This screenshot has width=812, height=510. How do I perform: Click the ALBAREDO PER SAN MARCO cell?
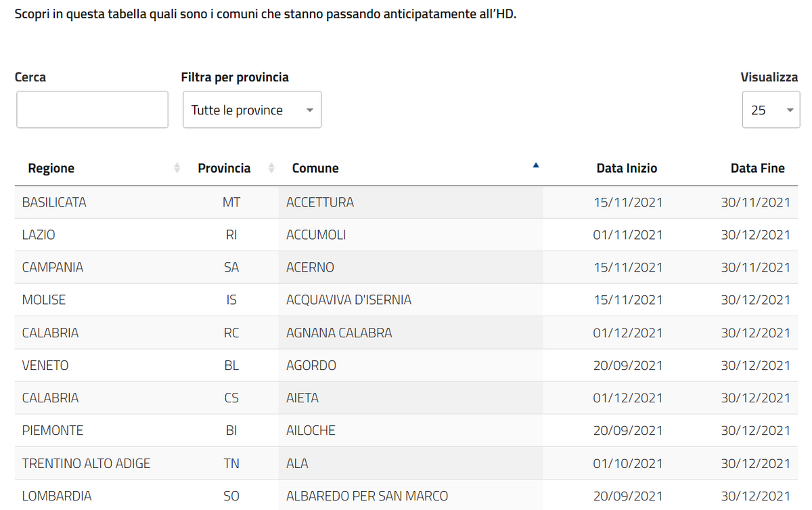[367, 496]
